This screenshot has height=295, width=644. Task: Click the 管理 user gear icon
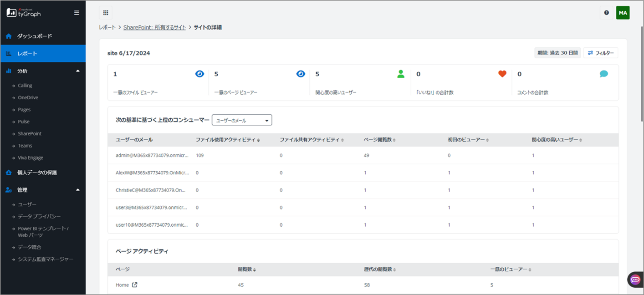[x=9, y=190]
